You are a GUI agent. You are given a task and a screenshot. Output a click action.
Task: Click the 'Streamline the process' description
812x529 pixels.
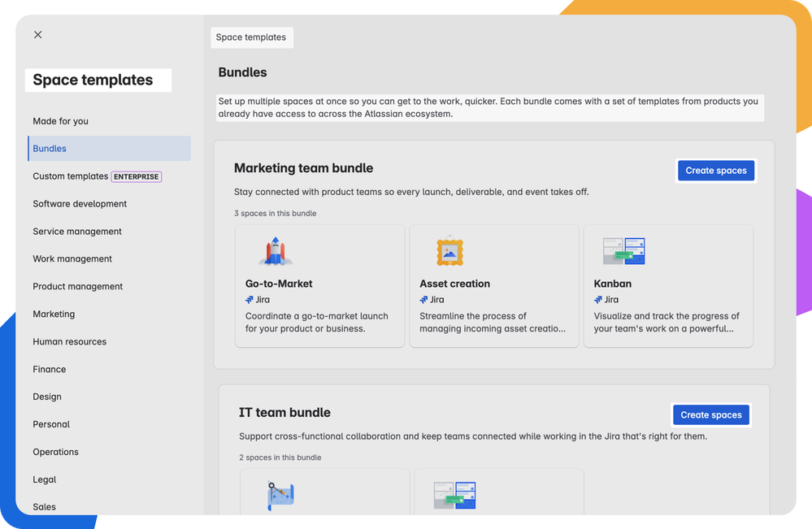click(x=493, y=322)
